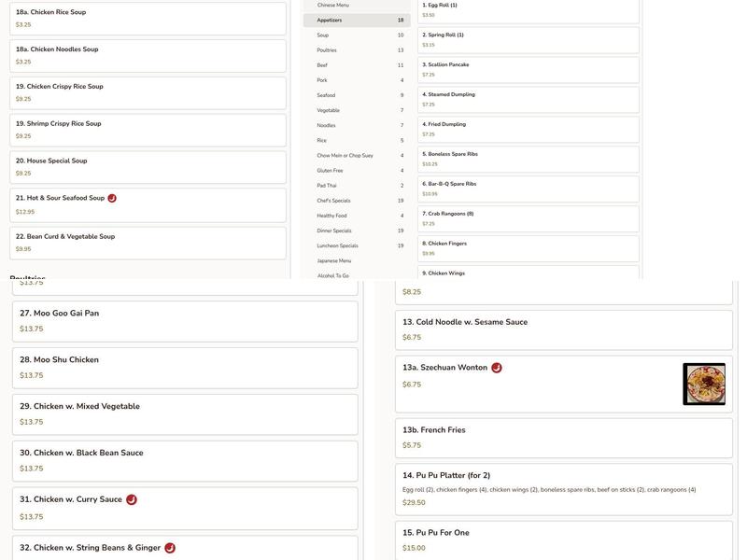Viewport: 747px width, 560px height.
Task: Go to Chef's Specials category
Action: (x=357, y=201)
